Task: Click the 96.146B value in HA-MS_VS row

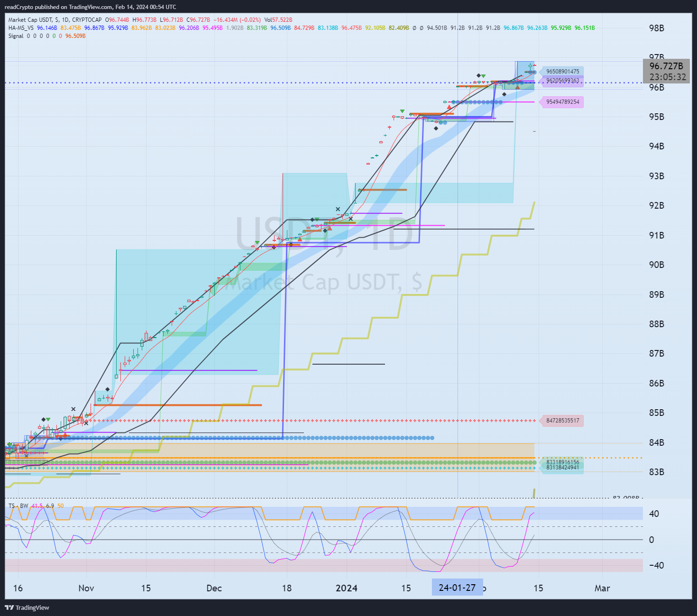Action: [x=47, y=28]
